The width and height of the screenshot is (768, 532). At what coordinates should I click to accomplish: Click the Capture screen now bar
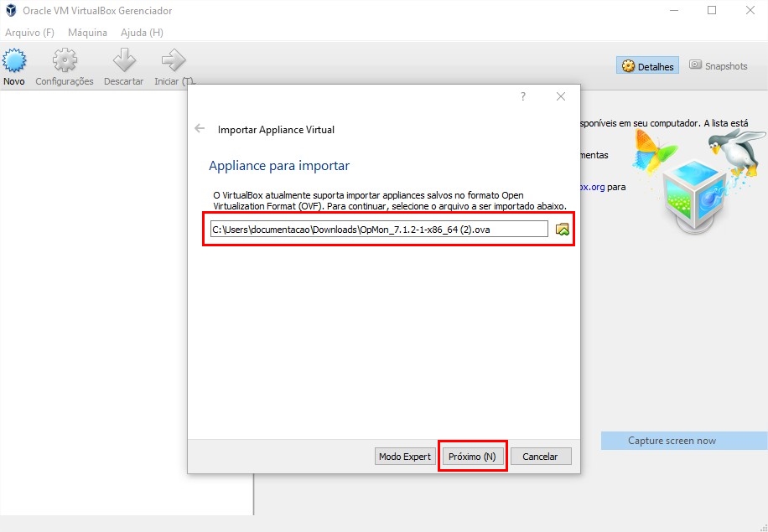[683, 441]
